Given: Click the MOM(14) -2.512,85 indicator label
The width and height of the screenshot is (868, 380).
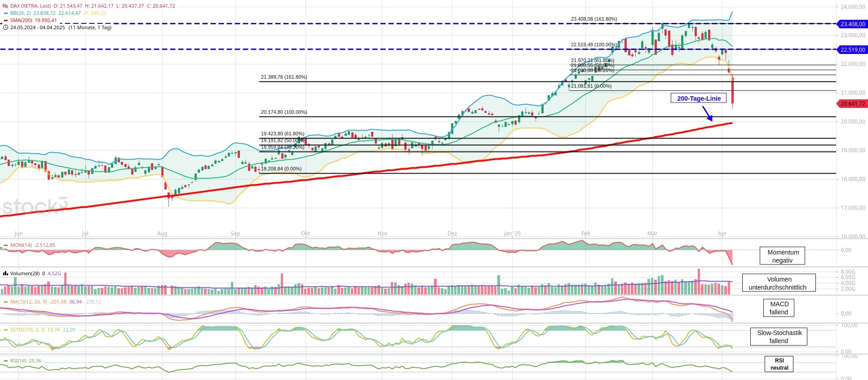Looking at the screenshot, I should (33, 246).
